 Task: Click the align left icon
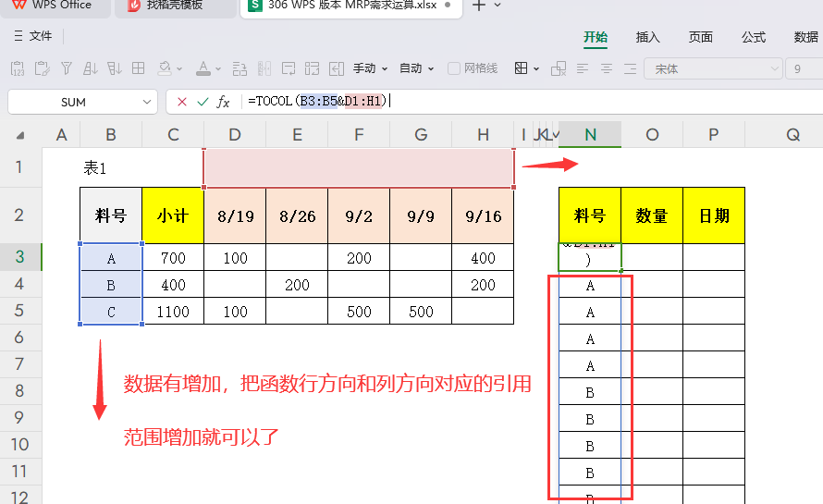[x=583, y=68]
